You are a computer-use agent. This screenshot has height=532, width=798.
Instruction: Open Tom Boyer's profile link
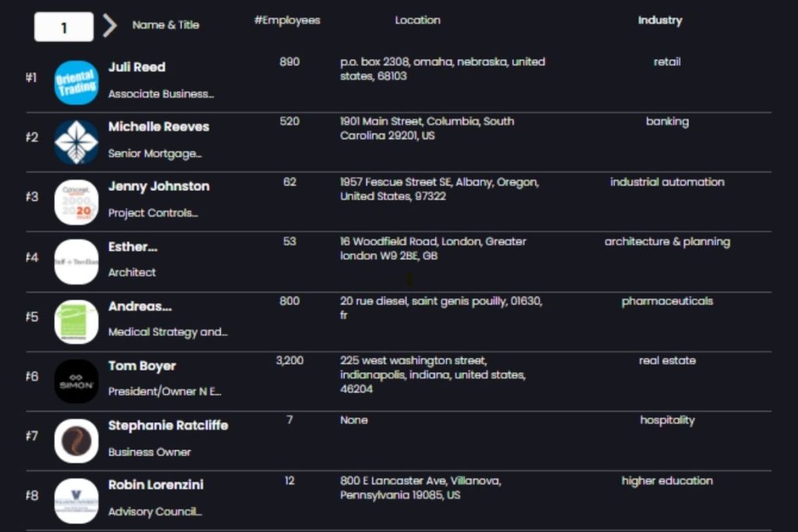[142, 366]
